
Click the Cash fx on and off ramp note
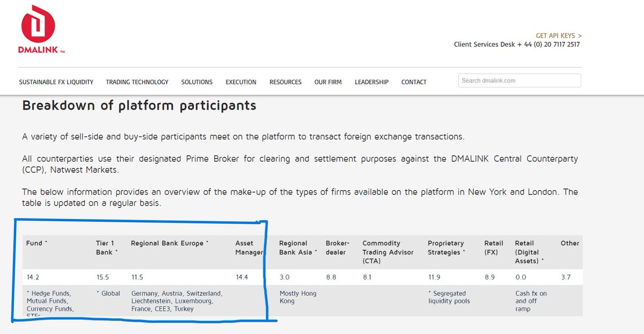[x=531, y=301]
